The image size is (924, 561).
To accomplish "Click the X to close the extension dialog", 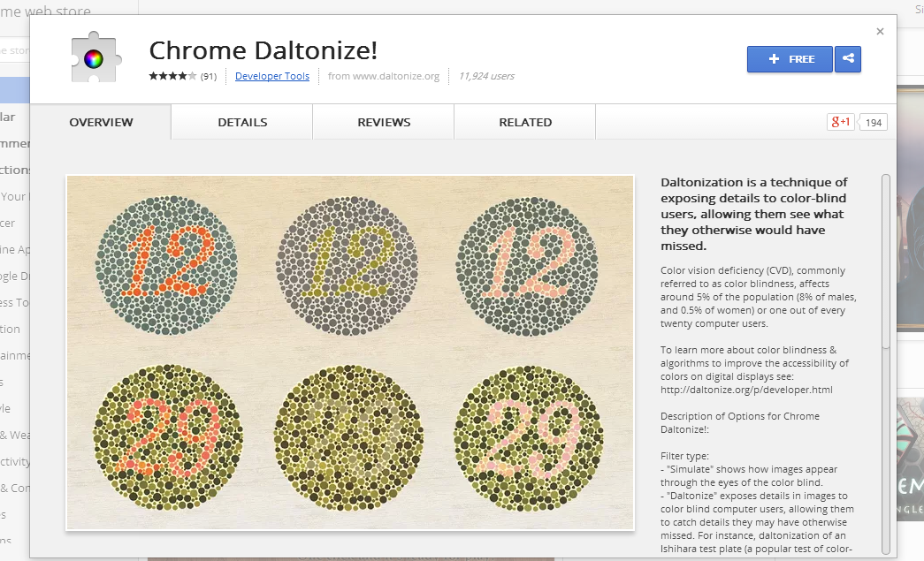I will [880, 31].
